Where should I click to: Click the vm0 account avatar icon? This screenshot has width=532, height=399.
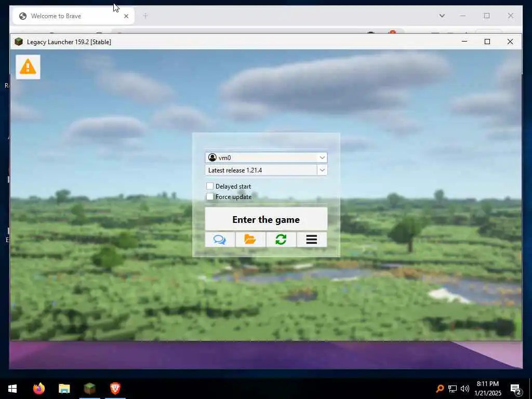coord(212,157)
